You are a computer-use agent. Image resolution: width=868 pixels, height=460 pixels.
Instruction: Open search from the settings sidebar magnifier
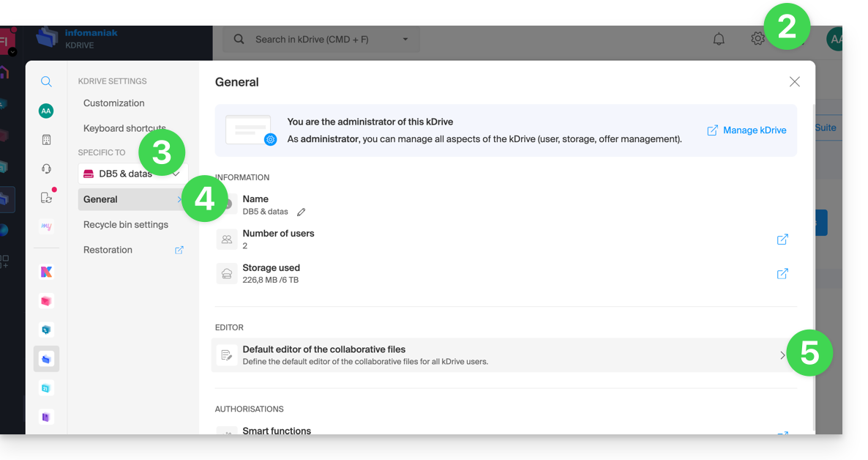click(x=47, y=82)
